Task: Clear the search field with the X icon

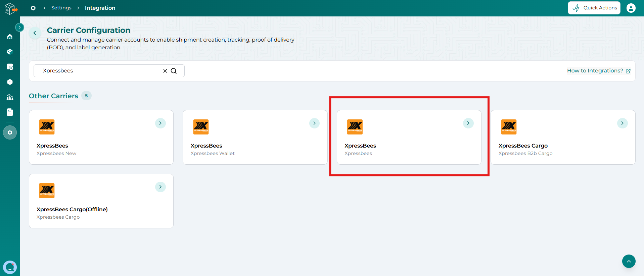Action: tap(165, 71)
